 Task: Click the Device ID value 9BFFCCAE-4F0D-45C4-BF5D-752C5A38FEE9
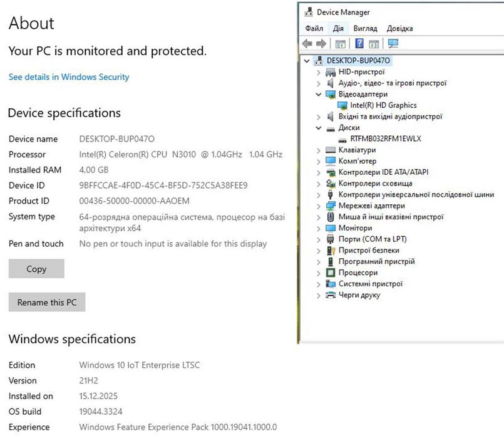tap(163, 185)
